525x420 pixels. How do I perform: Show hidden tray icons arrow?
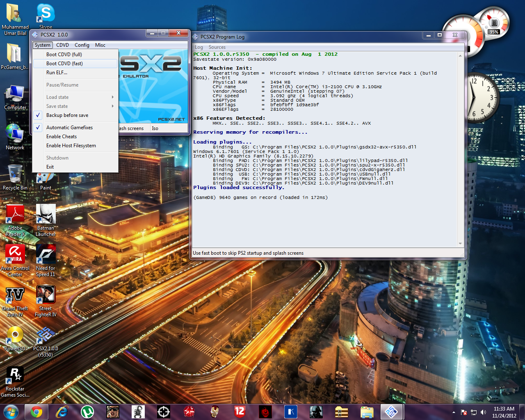coord(454,412)
